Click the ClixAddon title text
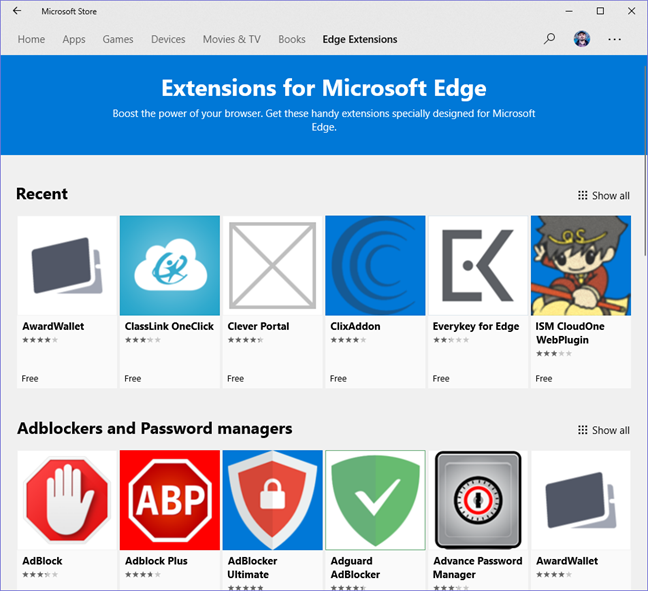The image size is (648, 591). pyautogui.click(x=355, y=326)
